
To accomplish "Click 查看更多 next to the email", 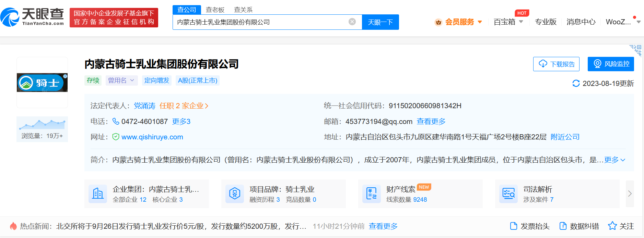I will pyautogui.click(x=431, y=122).
